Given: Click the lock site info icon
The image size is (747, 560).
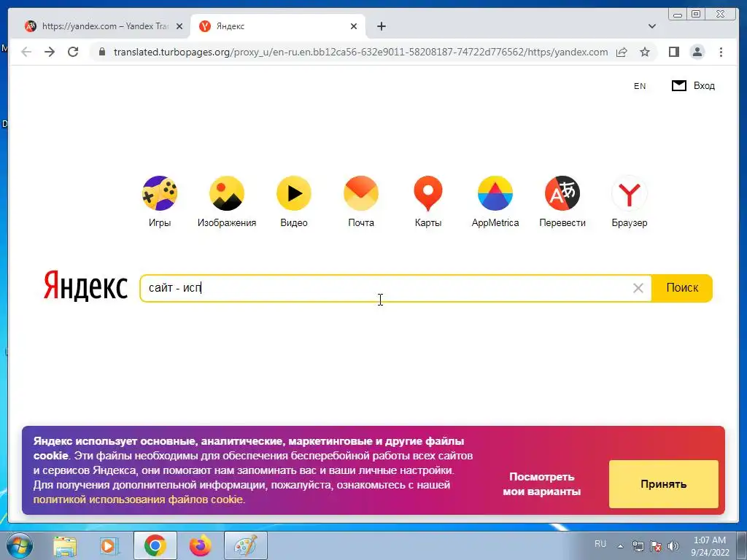Looking at the screenshot, I should [102, 52].
